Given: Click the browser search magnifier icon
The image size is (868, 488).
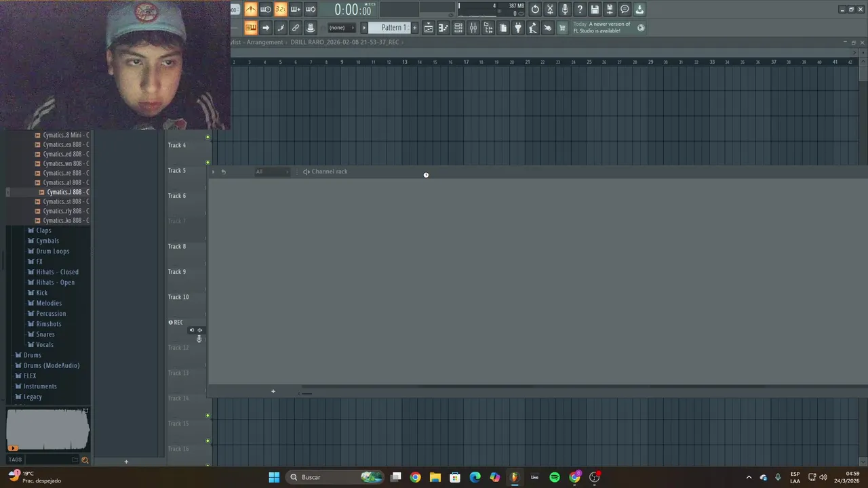Looking at the screenshot, I should point(85,460).
